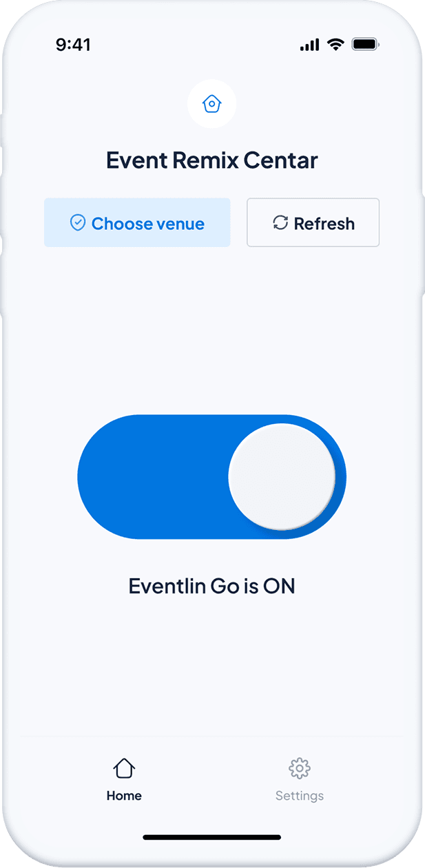Click the battery indicator icon
425x868 pixels.
tap(364, 44)
